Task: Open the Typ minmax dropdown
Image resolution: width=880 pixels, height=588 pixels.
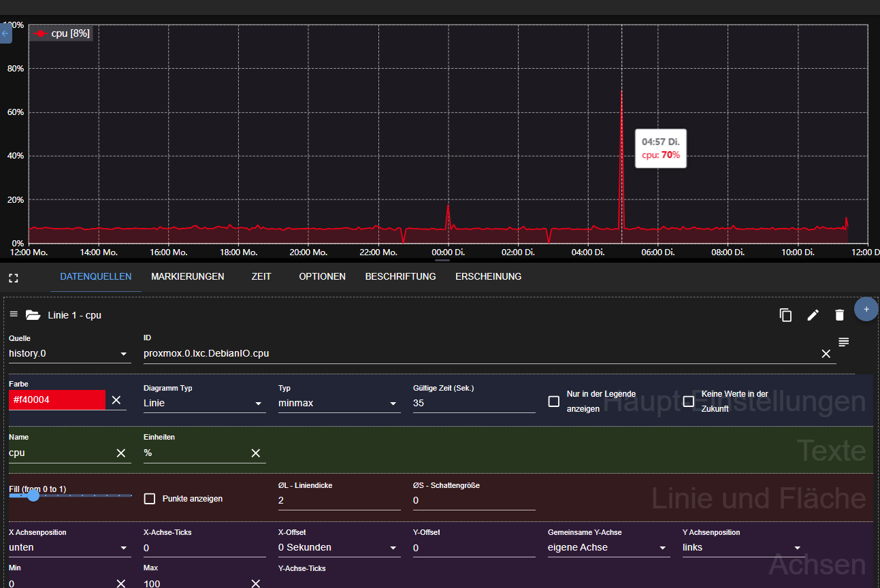Action: click(x=338, y=403)
